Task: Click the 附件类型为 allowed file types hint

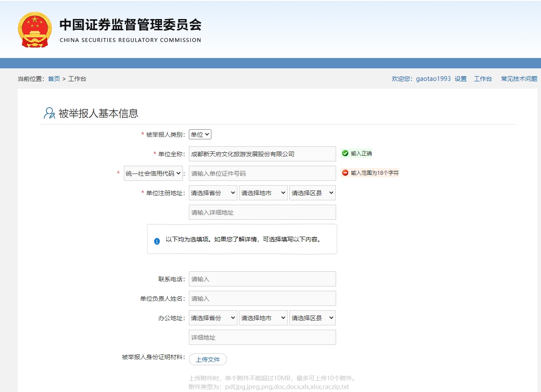Action: (269, 387)
